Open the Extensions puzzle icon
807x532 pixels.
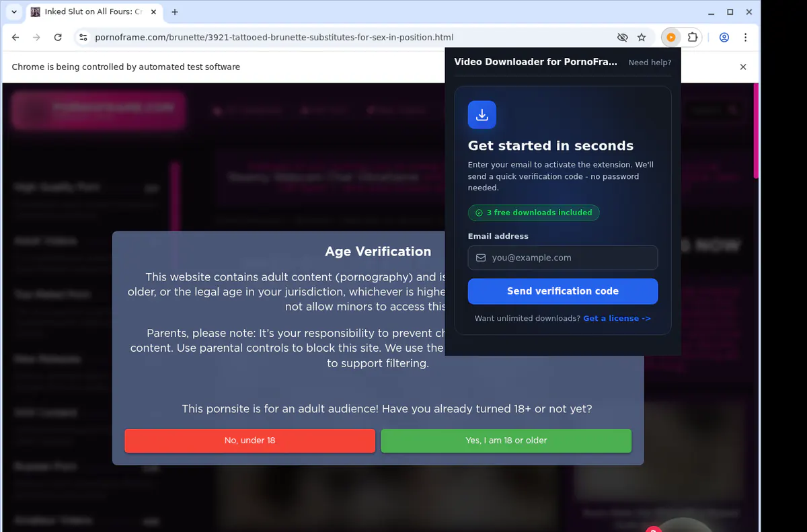(x=693, y=38)
